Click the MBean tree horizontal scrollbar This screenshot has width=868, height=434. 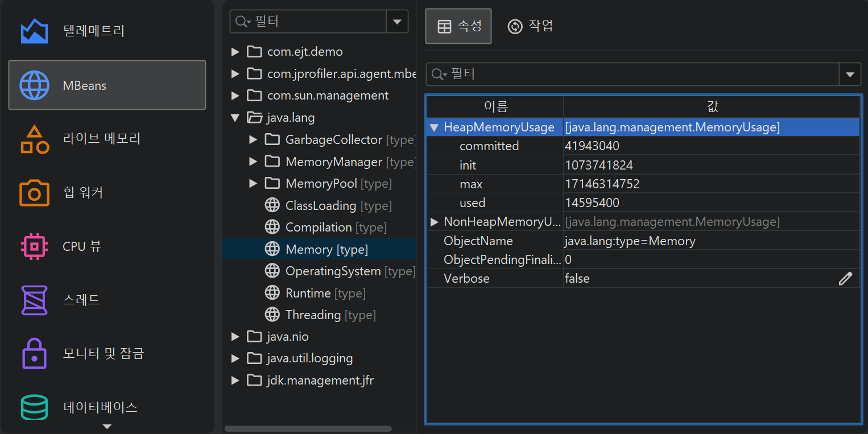[x=308, y=428]
